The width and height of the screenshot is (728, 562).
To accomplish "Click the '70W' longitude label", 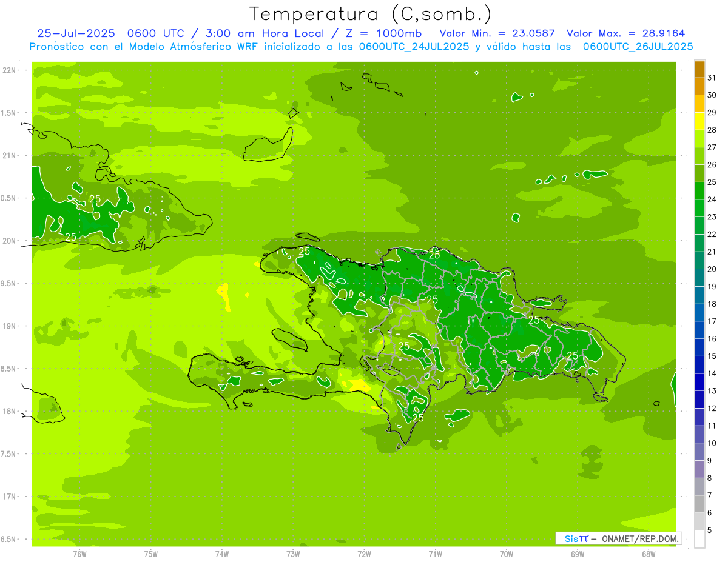I will pyautogui.click(x=507, y=554).
